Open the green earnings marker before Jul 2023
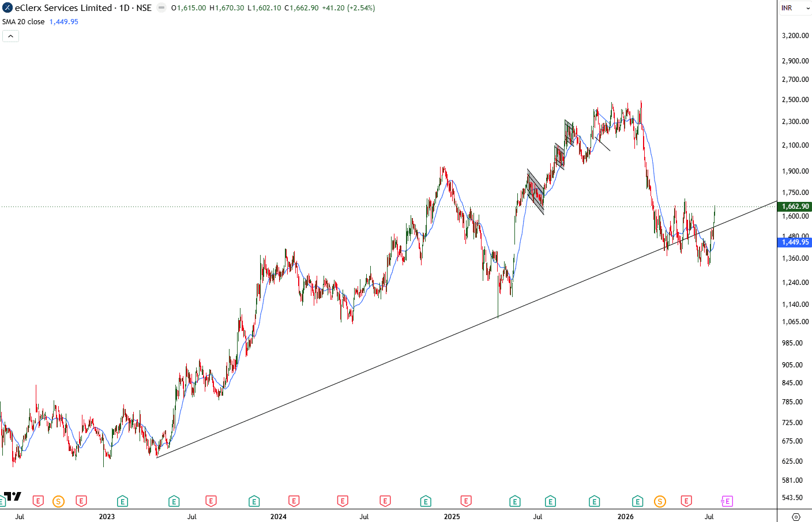 (x=174, y=501)
